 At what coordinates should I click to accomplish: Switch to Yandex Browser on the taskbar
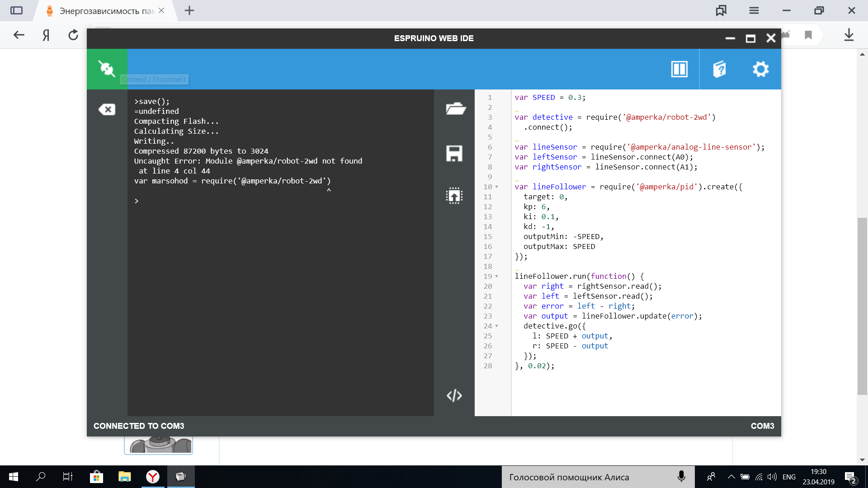(x=153, y=477)
